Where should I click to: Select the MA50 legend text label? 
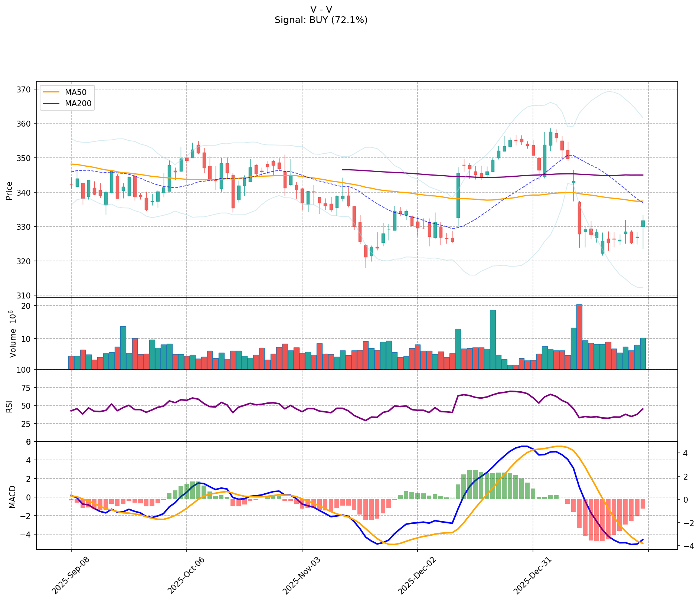[75, 93]
